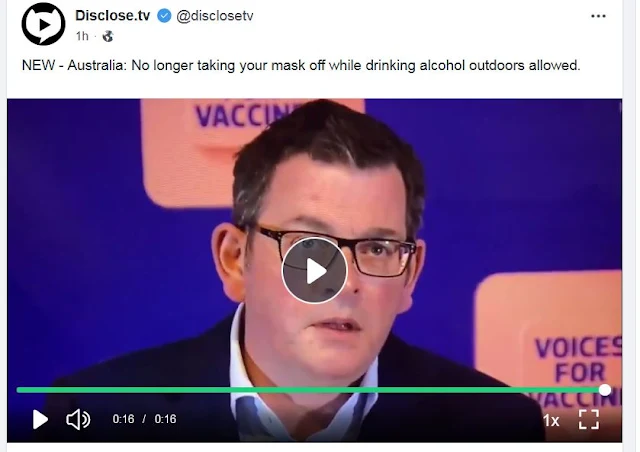The height and width of the screenshot is (452, 640).
Task: Open the 1x playback speed selector
Action: [551, 420]
